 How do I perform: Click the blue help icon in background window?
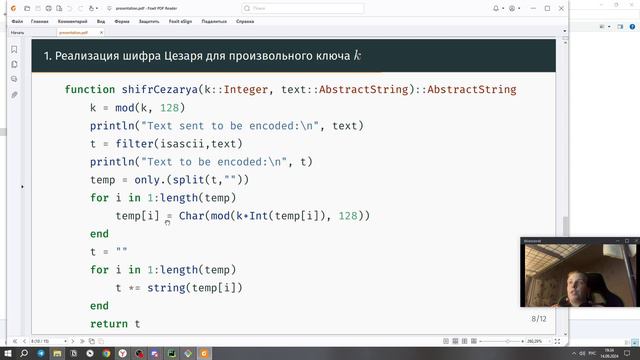point(632,27)
